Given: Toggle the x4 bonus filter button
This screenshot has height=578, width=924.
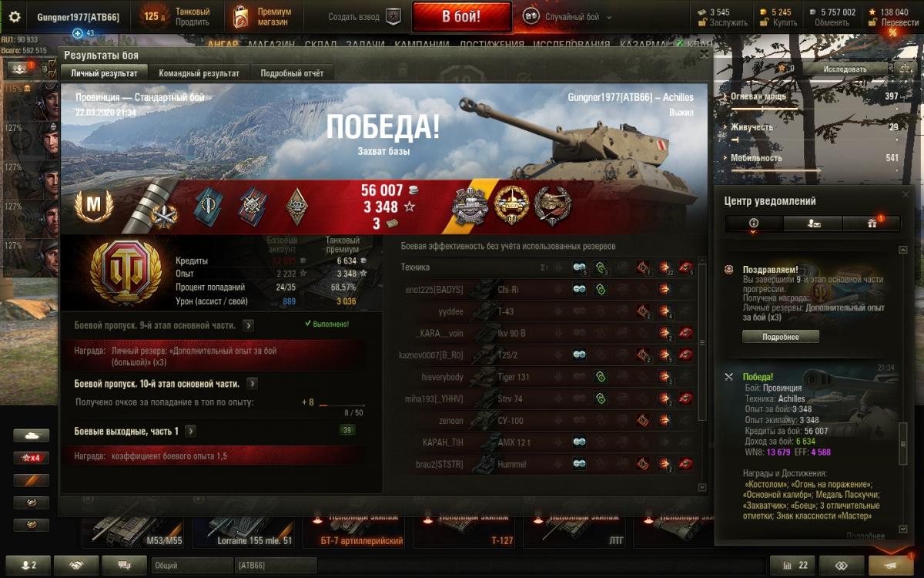Looking at the screenshot, I should click(x=31, y=458).
